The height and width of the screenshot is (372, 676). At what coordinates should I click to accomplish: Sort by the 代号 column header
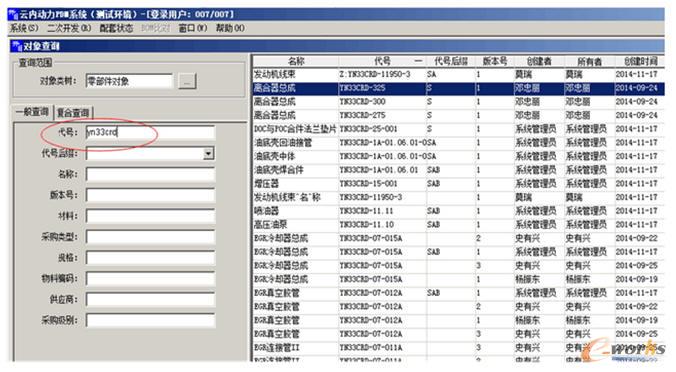[x=382, y=61]
